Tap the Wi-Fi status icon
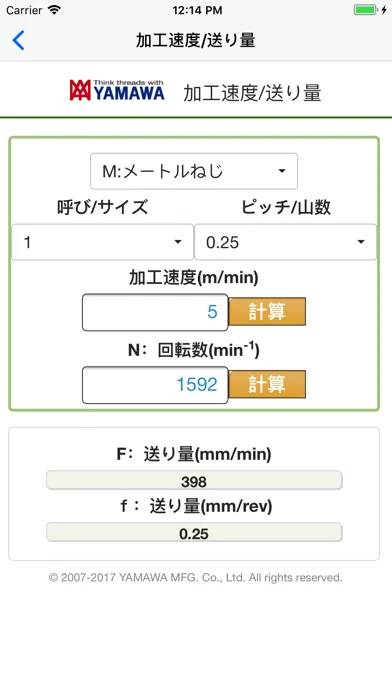This screenshot has height=696, width=392. [55, 10]
